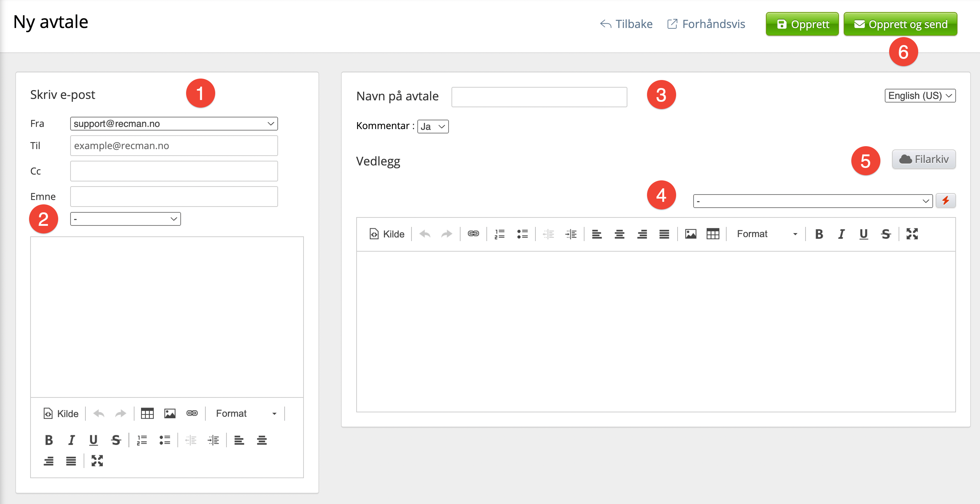This screenshot has height=504, width=980.
Task: Open the Kommentar Ja dropdown
Action: (x=433, y=127)
